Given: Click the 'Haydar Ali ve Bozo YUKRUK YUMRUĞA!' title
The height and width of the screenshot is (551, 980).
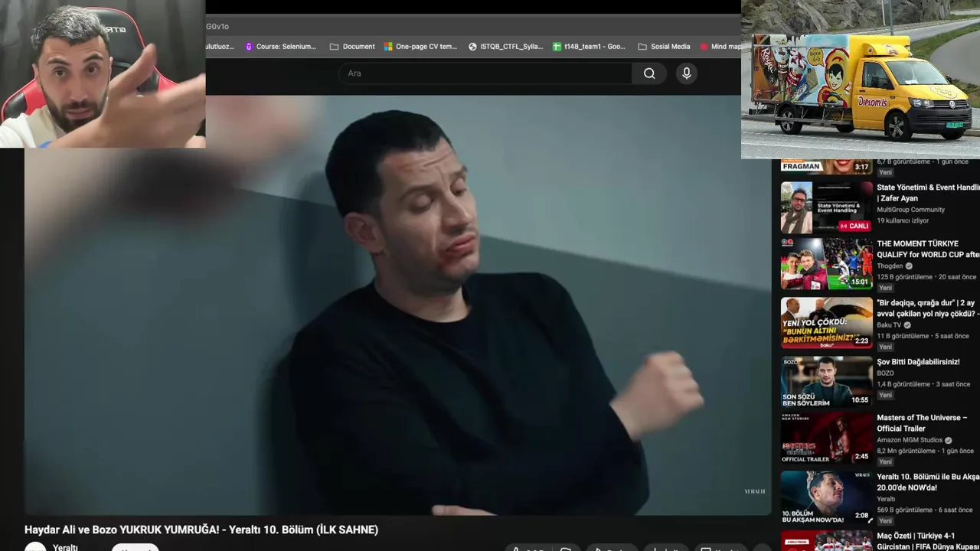Looking at the screenshot, I should [201, 530].
